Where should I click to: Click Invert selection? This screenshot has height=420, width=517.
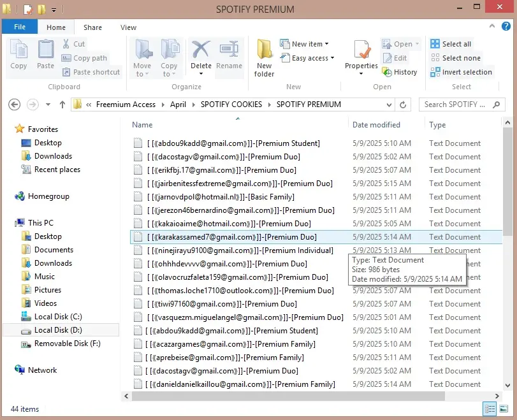click(462, 72)
